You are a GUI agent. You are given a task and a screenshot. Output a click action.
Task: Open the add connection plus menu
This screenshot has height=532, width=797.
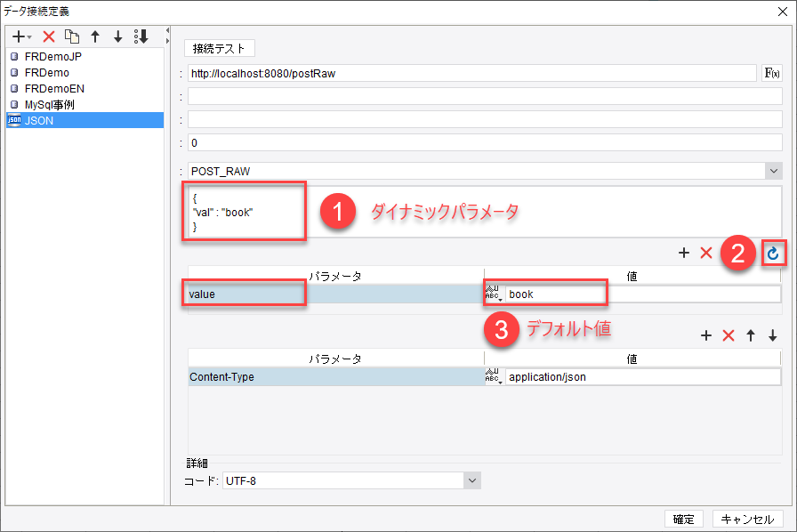tap(21, 36)
